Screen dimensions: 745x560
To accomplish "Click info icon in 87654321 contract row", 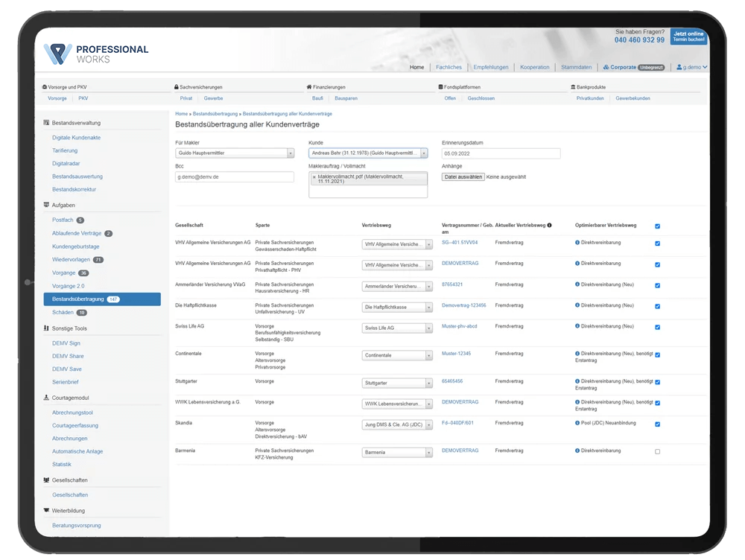I will pos(577,284).
